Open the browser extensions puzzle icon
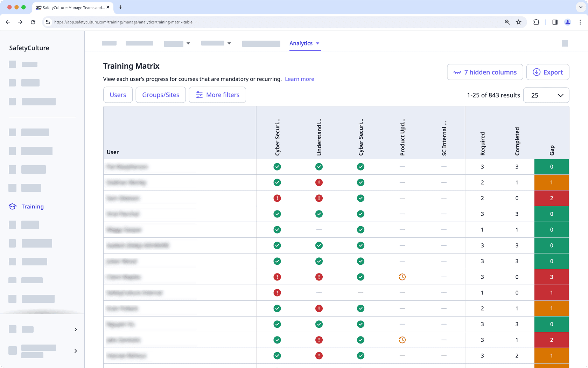The height and width of the screenshot is (368, 588). pyautogui.click(x=536, y=22)
